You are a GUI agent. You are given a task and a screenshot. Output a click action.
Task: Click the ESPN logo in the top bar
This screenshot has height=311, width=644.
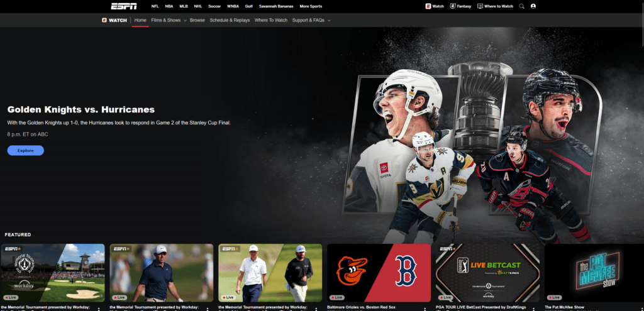pyautogui.click(x=124, y=6)
